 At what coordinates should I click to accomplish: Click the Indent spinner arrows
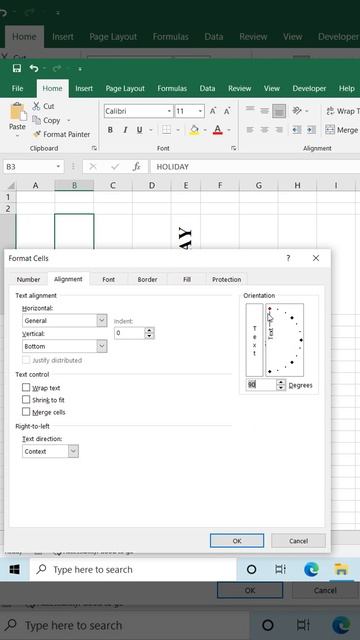pyautogui.click(x=149, y=333)
